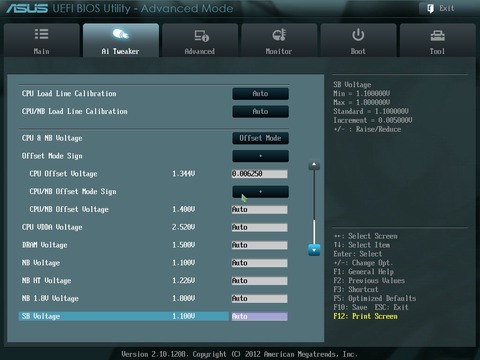
Task: Open the CPU & NB Voltage Offset Mode dropdown
Action: (260, 138)
